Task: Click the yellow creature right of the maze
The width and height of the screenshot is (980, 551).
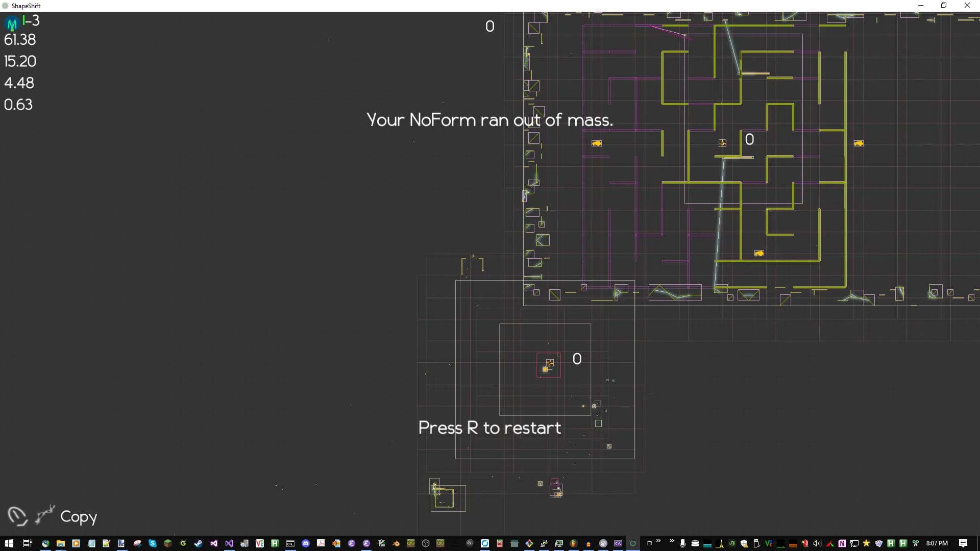Action: click(x=859, y=143)
